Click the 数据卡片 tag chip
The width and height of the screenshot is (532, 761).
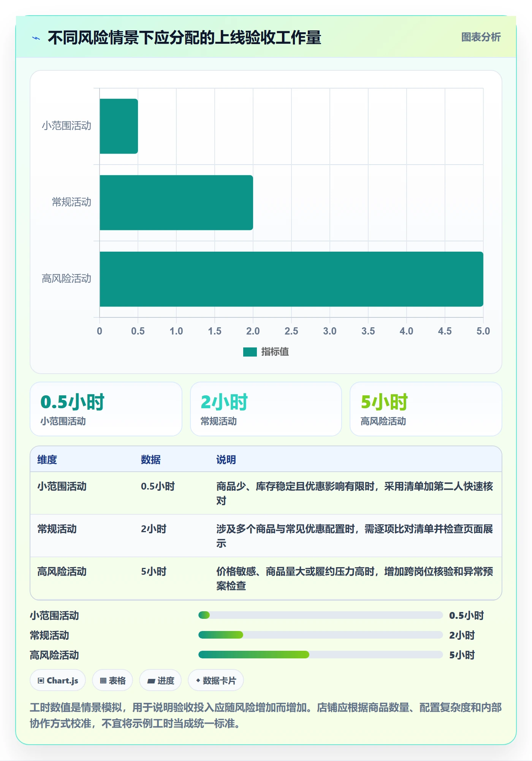[x=216, y=680]
